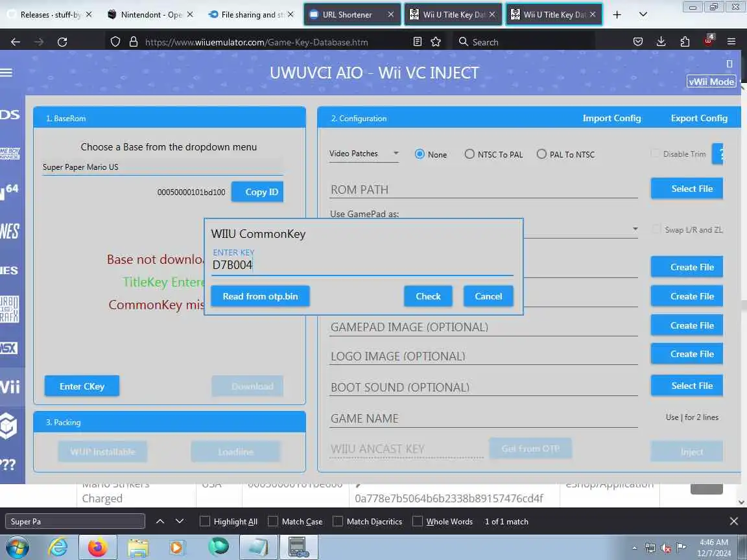Select the GameCube console sidebar icon
The height and width of the screenshot is (560, 747).
tap(8, 426)
